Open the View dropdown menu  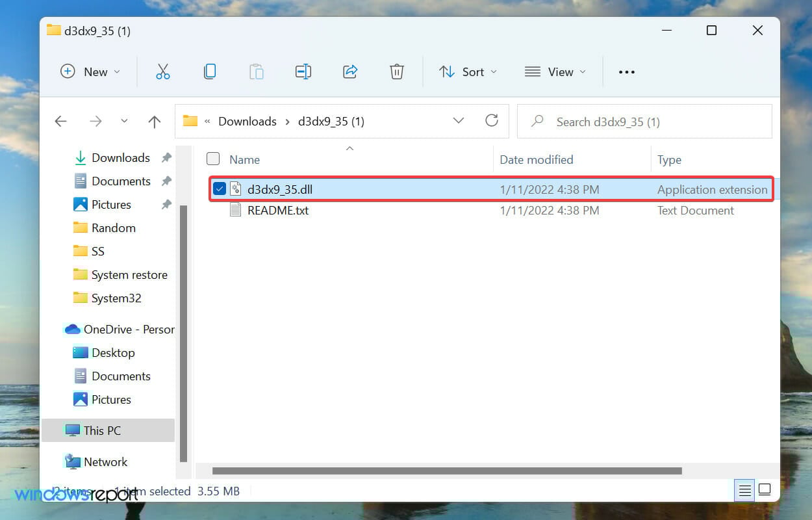pos(555,71)
